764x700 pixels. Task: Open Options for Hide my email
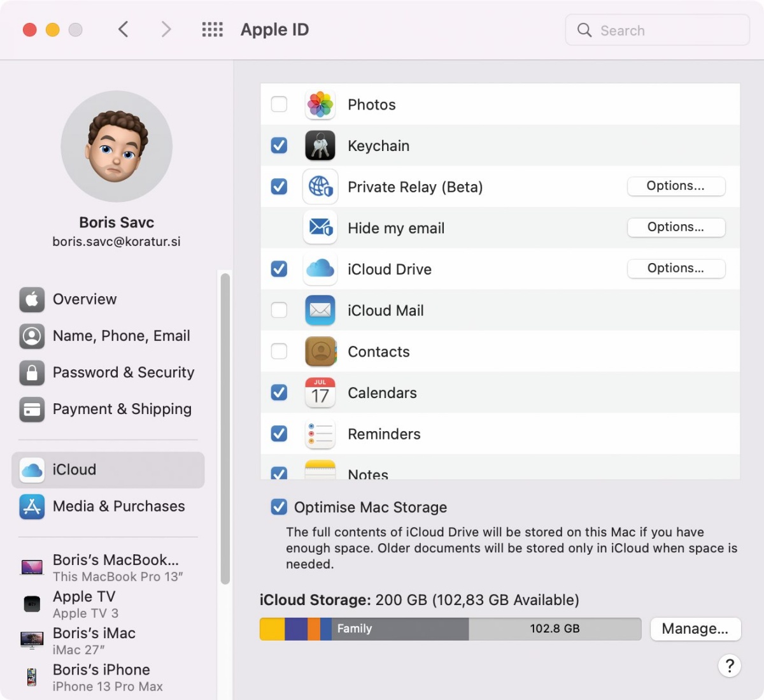click(676, 227)
